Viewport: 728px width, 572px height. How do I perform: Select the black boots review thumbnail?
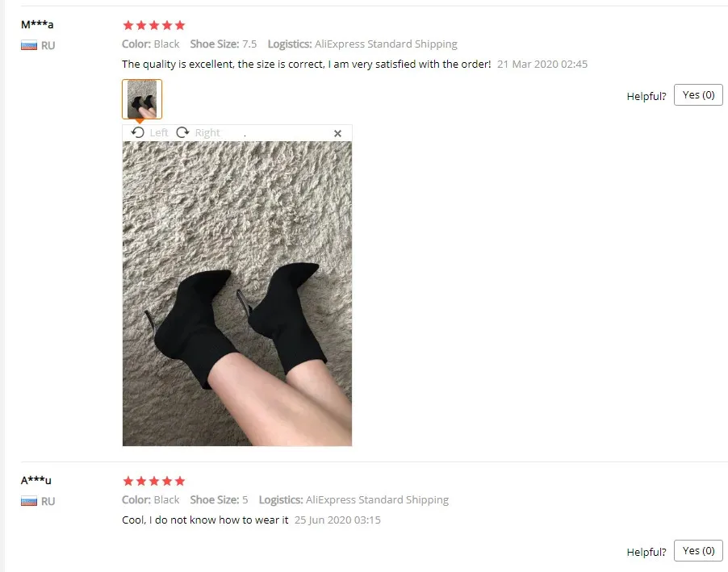pyautogui.click(x=142, y=99)
